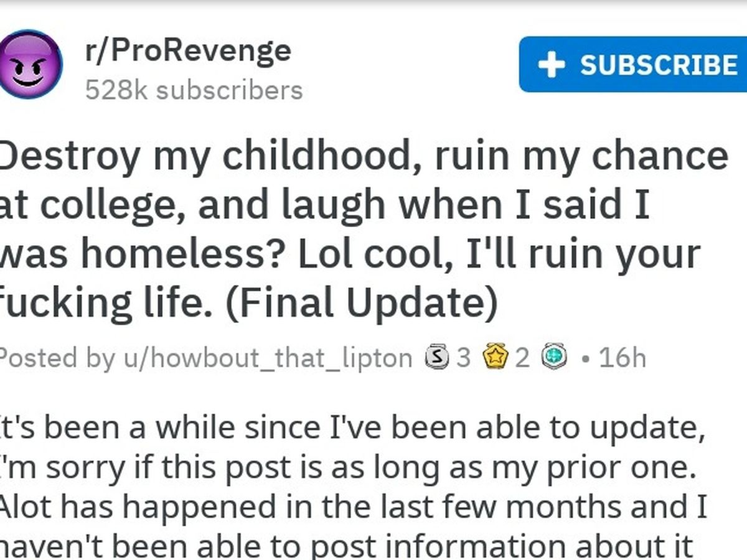Image resolution: width=747 pixels, height=560 pixels.
Task: Click the title line "at college, and laugh"
Action: (324, 206)
